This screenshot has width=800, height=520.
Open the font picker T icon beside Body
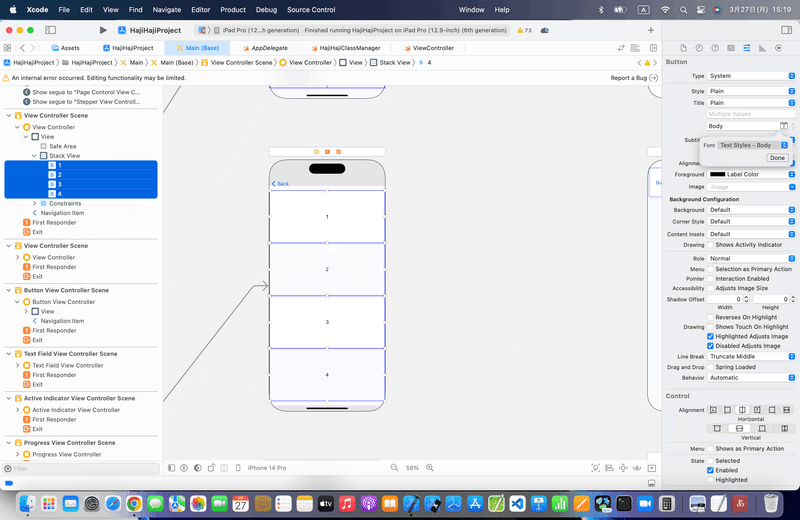coord(784,126)
